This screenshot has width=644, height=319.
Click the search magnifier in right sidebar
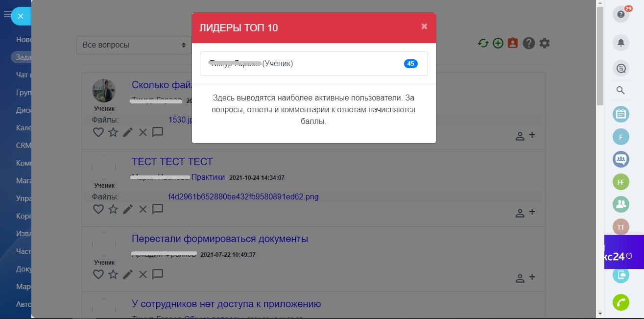(620, 90)
